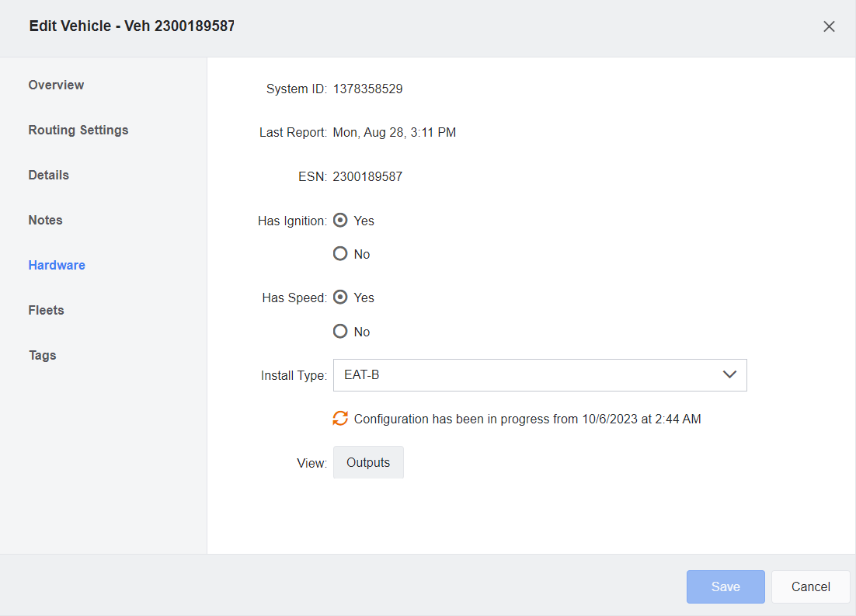Go to the Details section

[x=48, y=175]
